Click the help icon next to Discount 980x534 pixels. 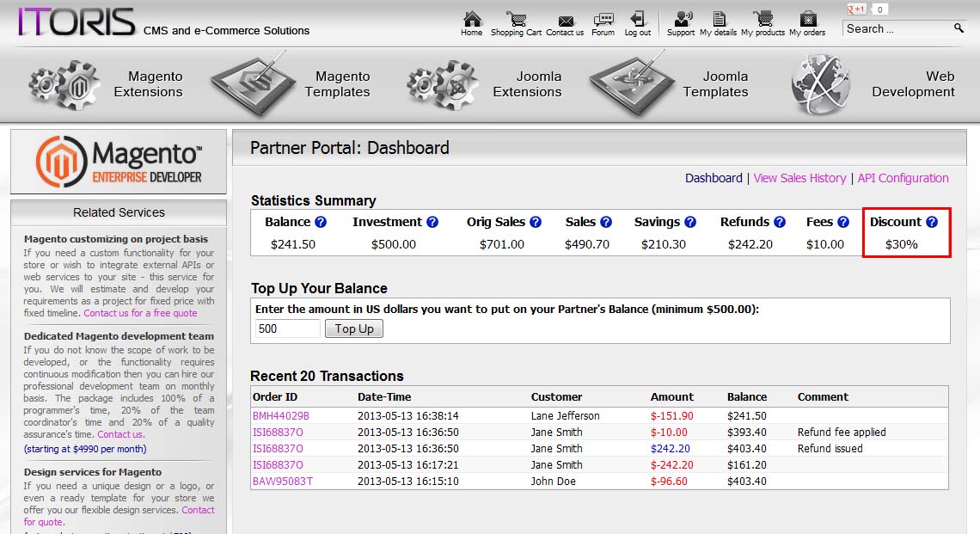coord(932,222)
